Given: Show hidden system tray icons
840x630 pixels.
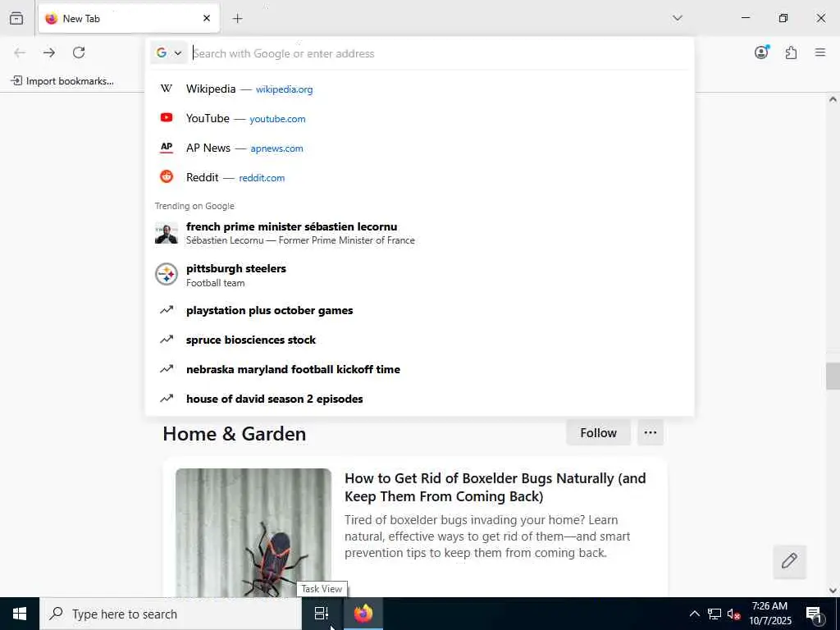Looking at the screenshot, I should [694, 614].
